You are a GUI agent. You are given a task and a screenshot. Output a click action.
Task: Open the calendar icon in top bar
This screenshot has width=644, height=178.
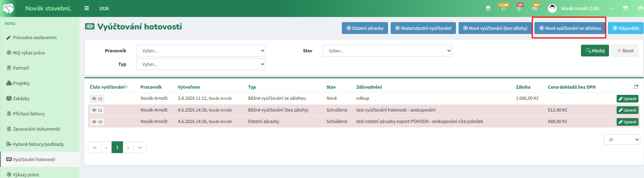pos(488,8)
